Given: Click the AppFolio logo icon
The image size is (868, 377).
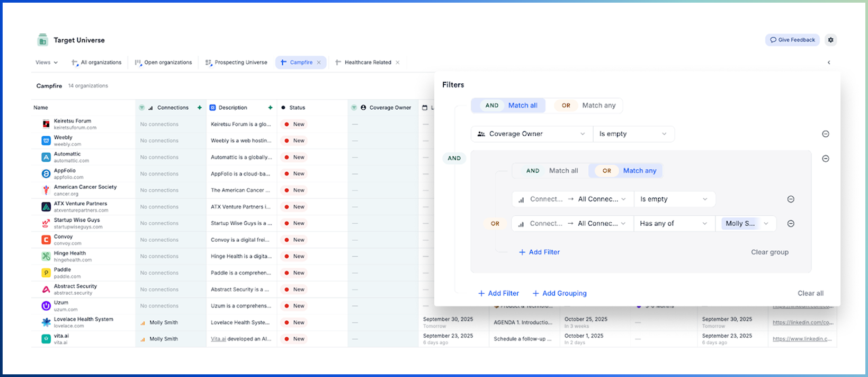Looking at the screenshot, I should tap(46, 173).
